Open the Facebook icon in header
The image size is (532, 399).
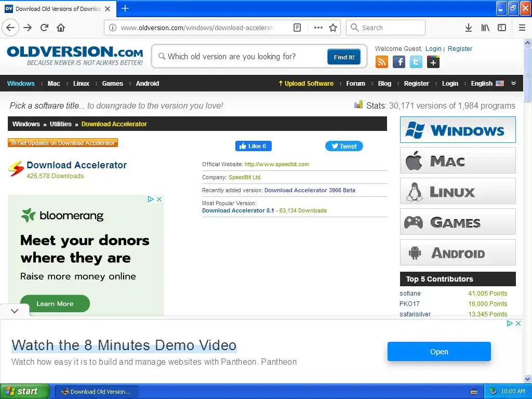(x=399, y=62)
